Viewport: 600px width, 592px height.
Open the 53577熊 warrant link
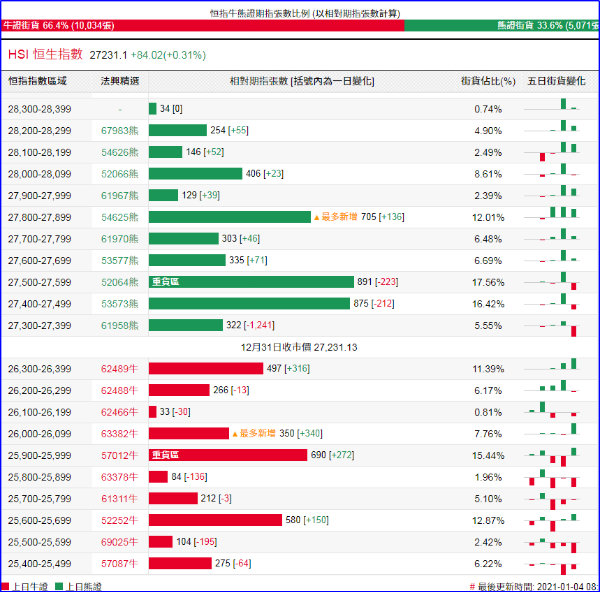tap(119, 261)
